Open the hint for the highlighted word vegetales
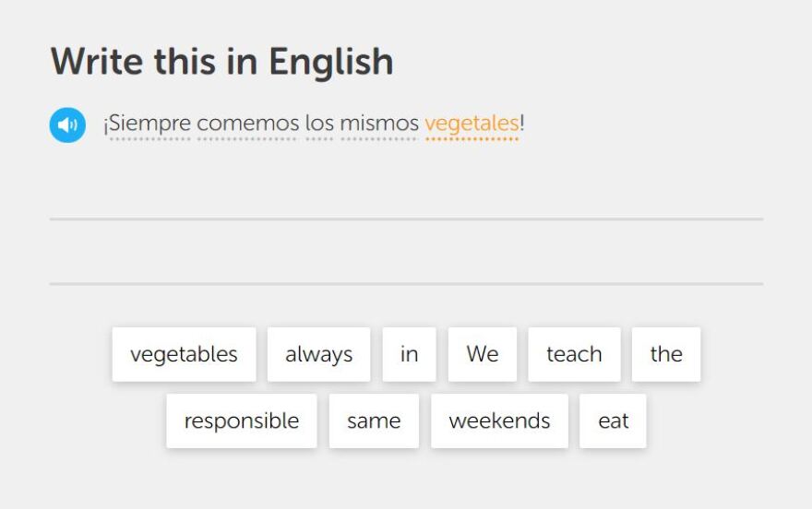The width and height of the screenshot is (812, 509). (472, 124)
